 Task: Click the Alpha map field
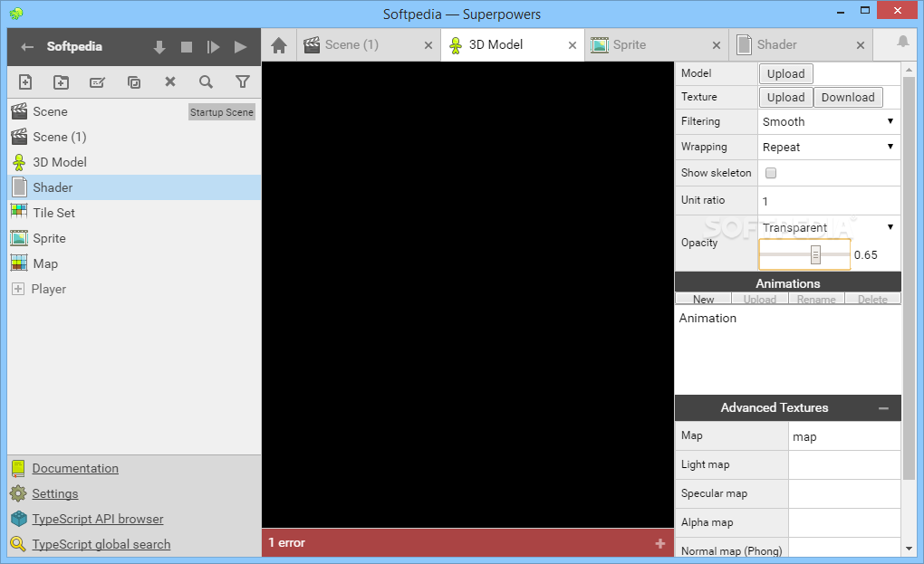[x=844, y=522]
